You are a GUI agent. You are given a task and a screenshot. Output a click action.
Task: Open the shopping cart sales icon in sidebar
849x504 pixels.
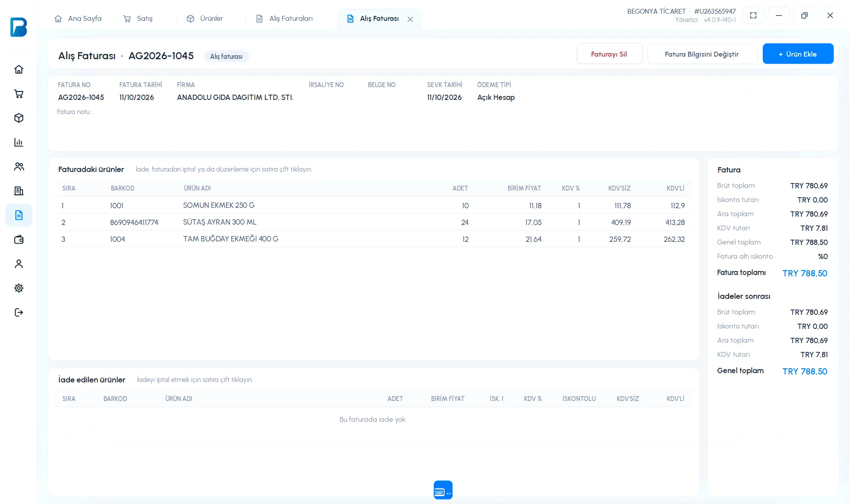pyautogui.click(x=19, y=94)
